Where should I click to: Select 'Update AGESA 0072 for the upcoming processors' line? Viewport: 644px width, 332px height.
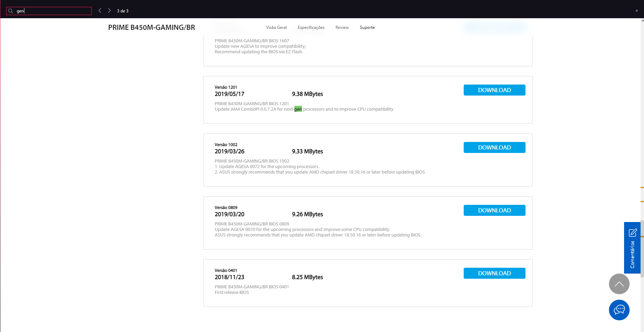[267, 167]
